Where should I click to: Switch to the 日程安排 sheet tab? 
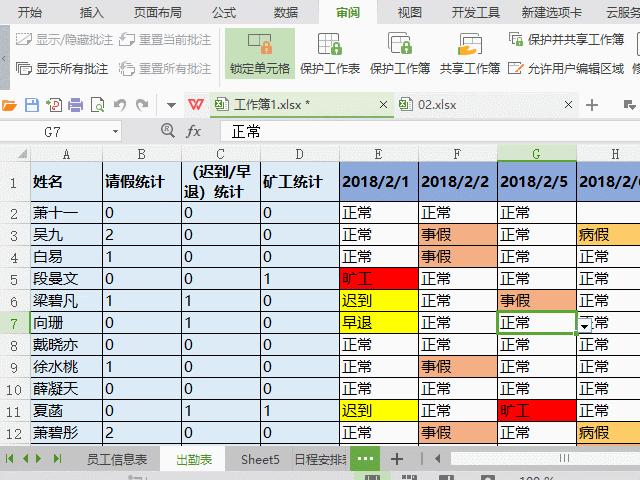click(321, 459)
